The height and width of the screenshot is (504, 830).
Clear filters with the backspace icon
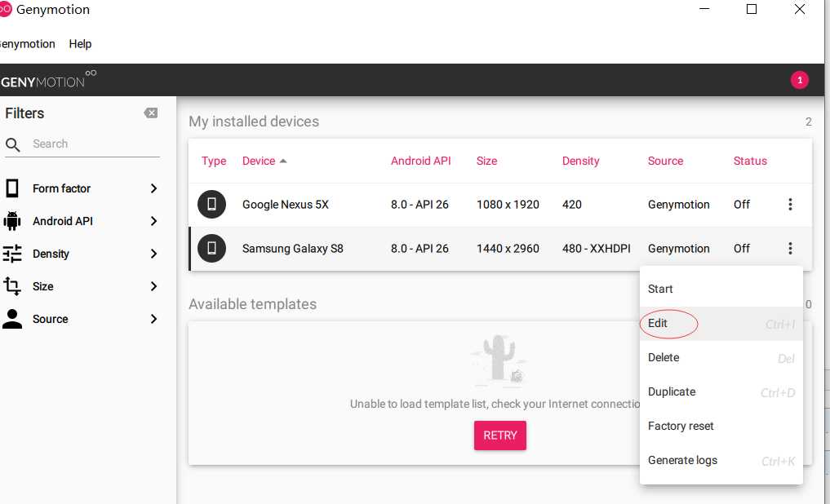pos(151,113)
